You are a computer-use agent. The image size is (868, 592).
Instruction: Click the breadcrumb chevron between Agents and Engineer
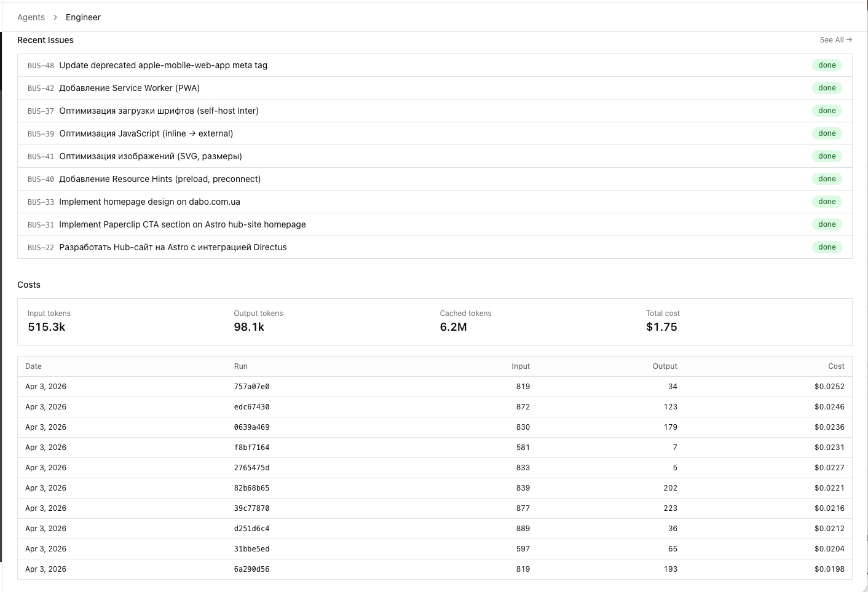[55, 17]
